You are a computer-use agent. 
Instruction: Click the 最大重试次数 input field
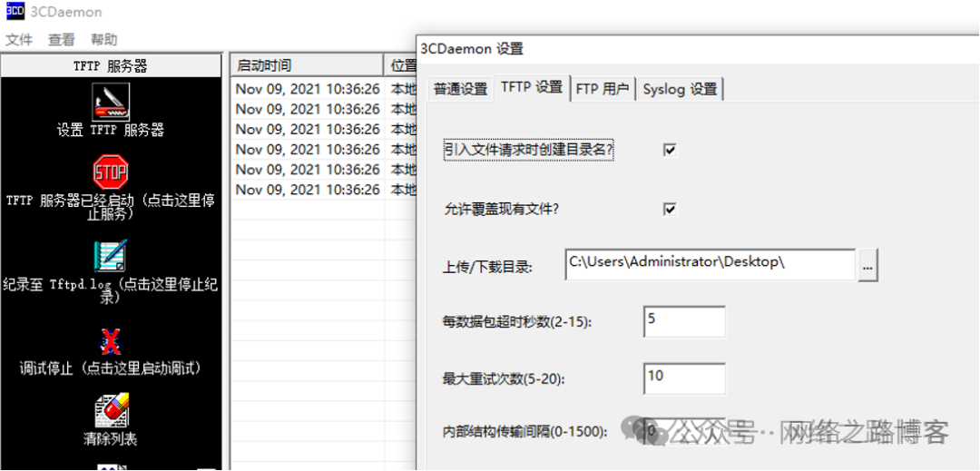[x=684, y=378]
